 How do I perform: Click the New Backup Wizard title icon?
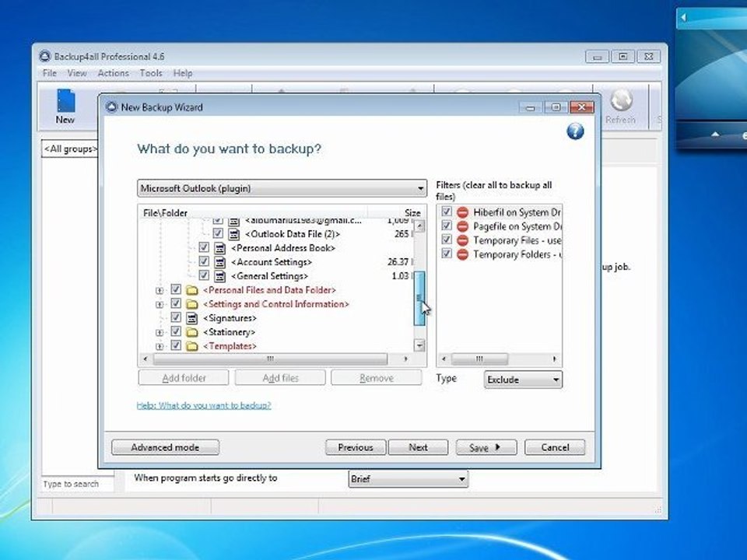pos(111,107)
